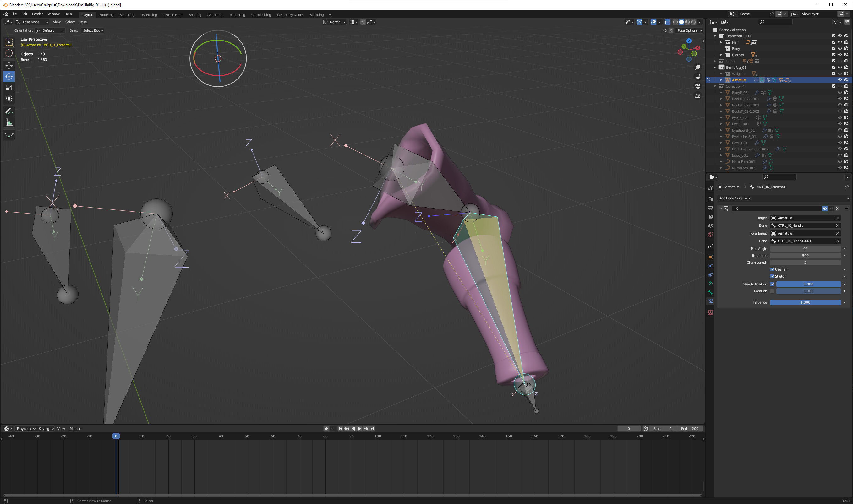The image size is (853, 504).
Task: Click the pan hand viewport icon
Action: point(698,76)
